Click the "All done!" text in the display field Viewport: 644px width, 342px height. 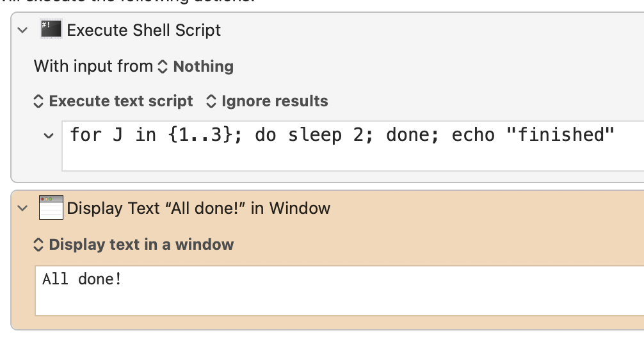tap(81, 279)
